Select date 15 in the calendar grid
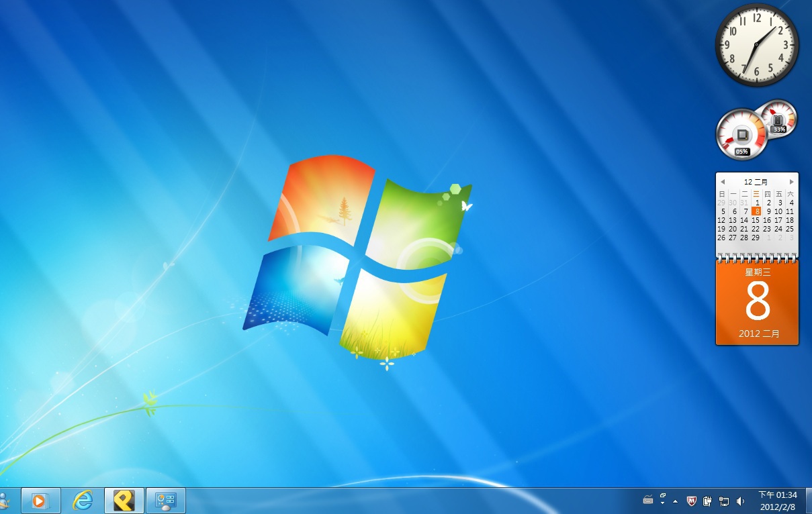This screenshot has height=514, width=812. tap(757, 219)
